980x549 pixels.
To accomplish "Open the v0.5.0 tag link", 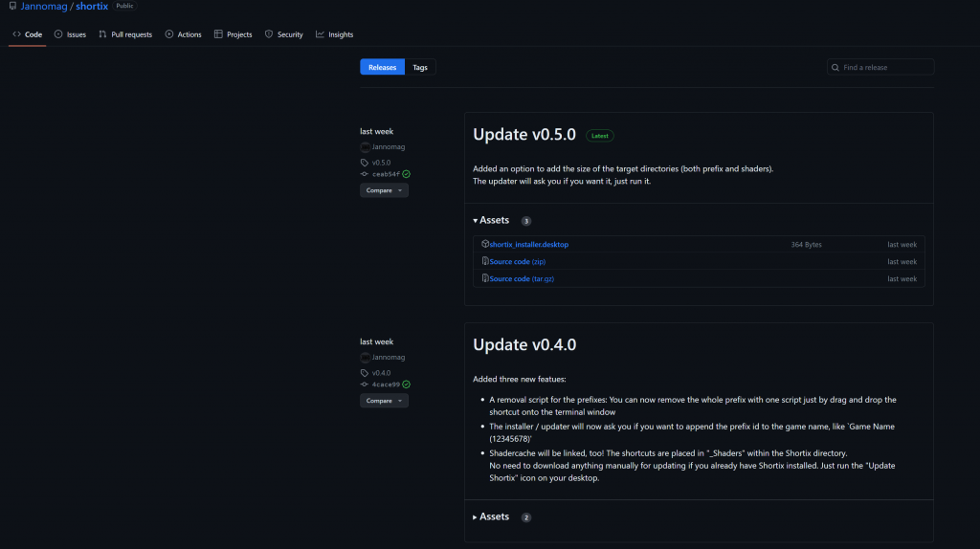I will (x=381, y=163).
